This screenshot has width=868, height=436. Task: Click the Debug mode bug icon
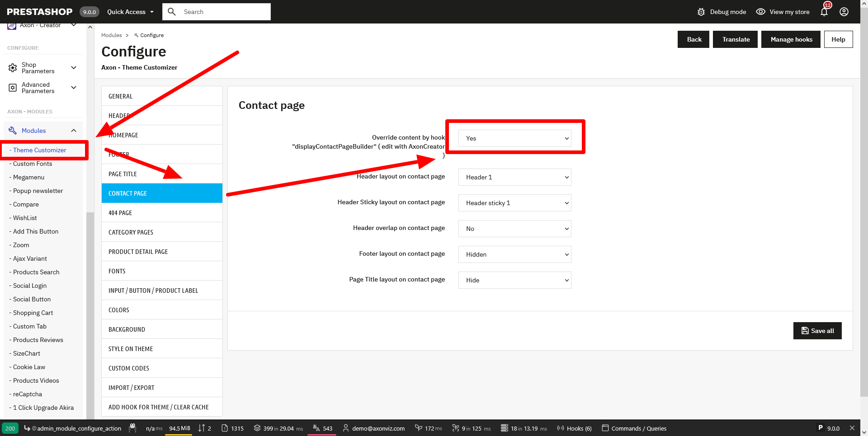coord(701,12)
